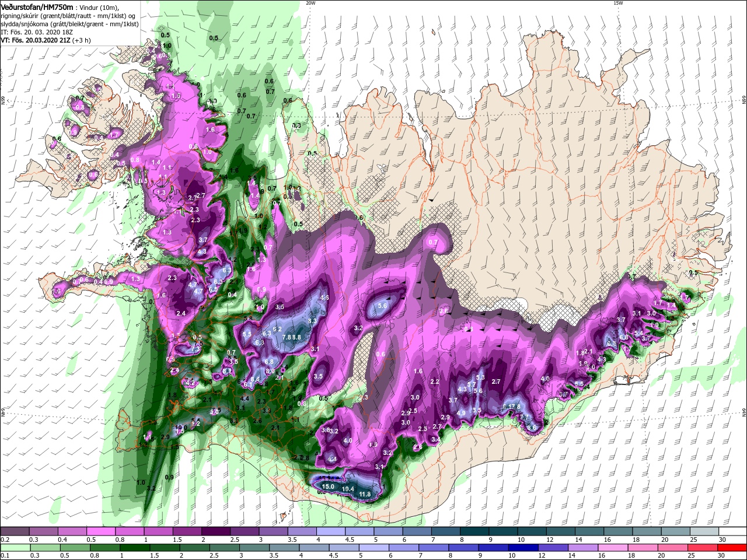
Task: Select the white 30 swatch in upper legend row
Action: click(x=732, y=531)
